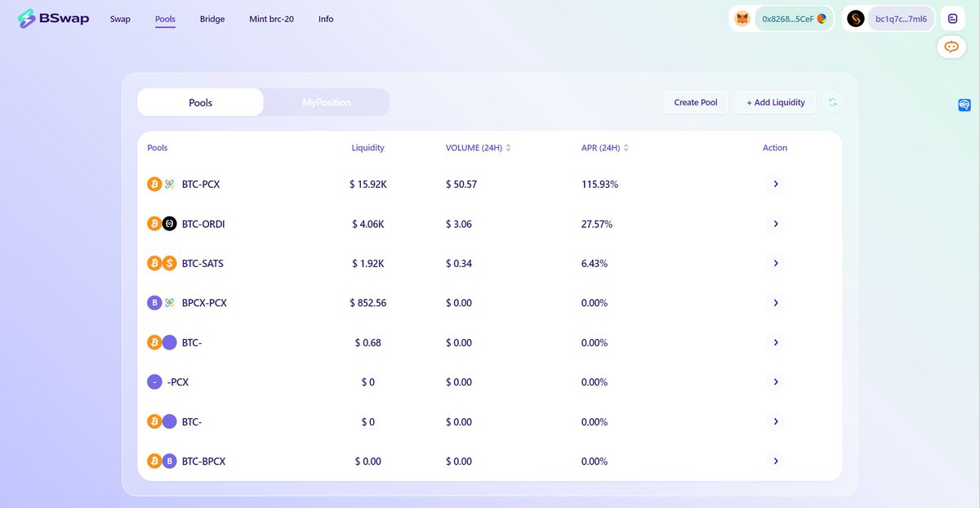
Task: Open action arrow for $ 0.68 liquidity pool
Action: (775, 343)
